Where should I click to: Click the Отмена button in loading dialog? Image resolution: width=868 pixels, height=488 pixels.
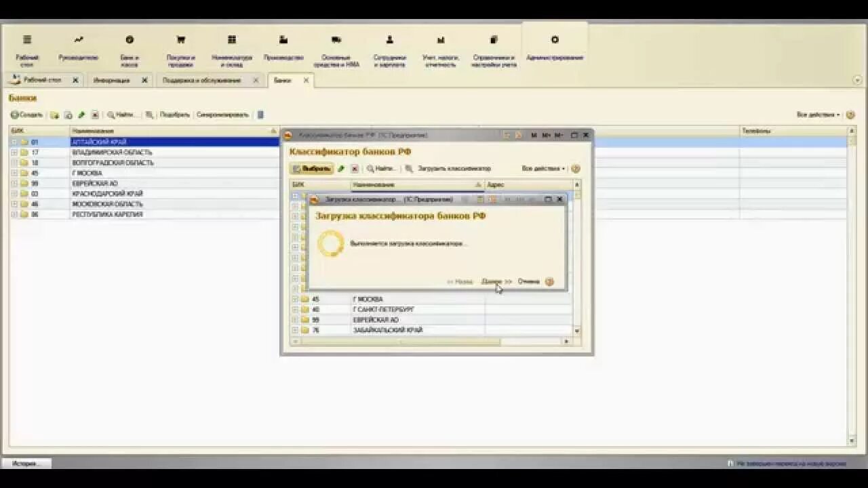pos(529,281)
